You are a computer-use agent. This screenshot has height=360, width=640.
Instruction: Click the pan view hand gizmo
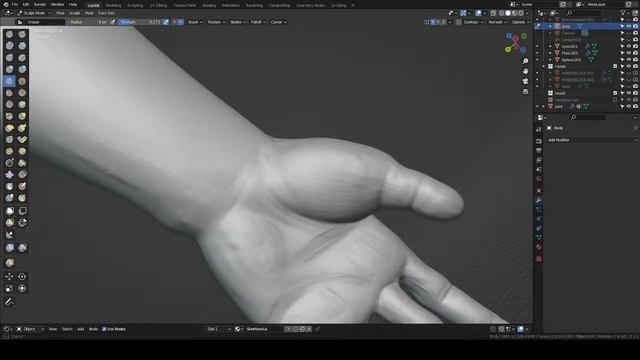[x=525, y=71]
